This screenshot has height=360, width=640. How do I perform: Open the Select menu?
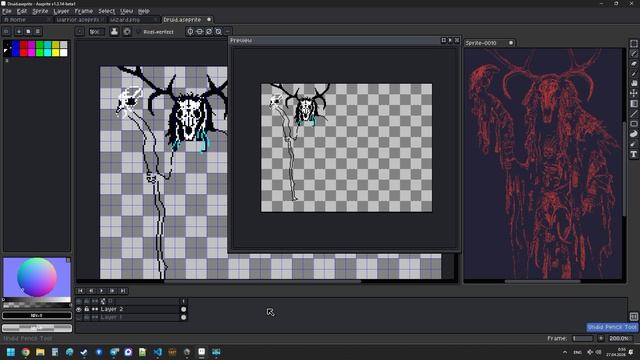[107, 11]
